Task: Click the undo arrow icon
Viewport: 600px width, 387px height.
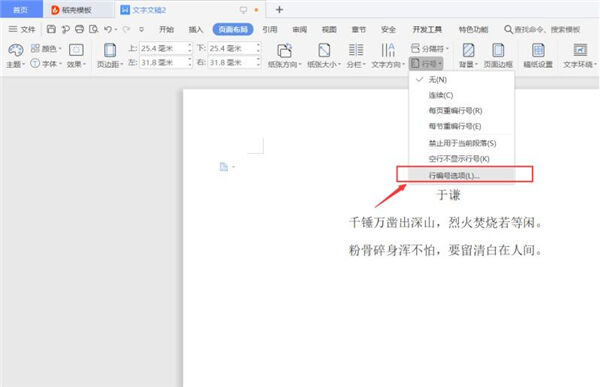Action: tap(108, 29)
